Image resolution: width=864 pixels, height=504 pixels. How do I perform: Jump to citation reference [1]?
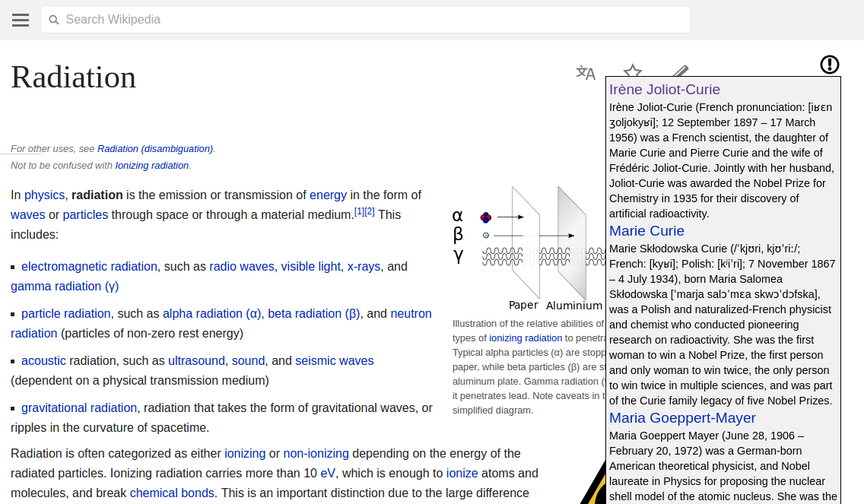[359, 211]
